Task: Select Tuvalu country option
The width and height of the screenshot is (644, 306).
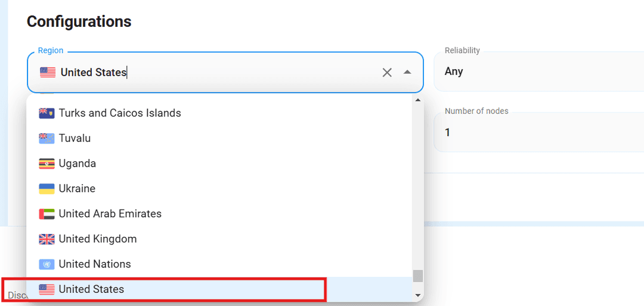Action: click(75, 138)
